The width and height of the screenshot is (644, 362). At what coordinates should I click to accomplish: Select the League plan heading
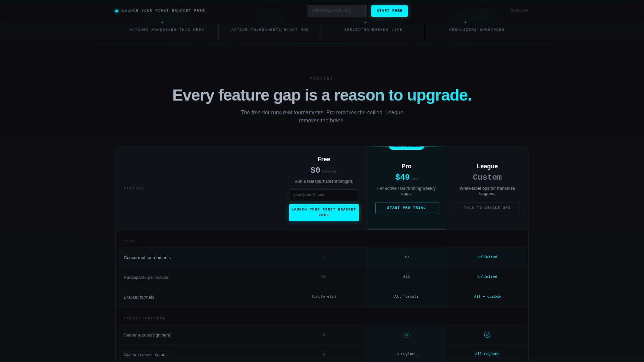click(487, 166)
